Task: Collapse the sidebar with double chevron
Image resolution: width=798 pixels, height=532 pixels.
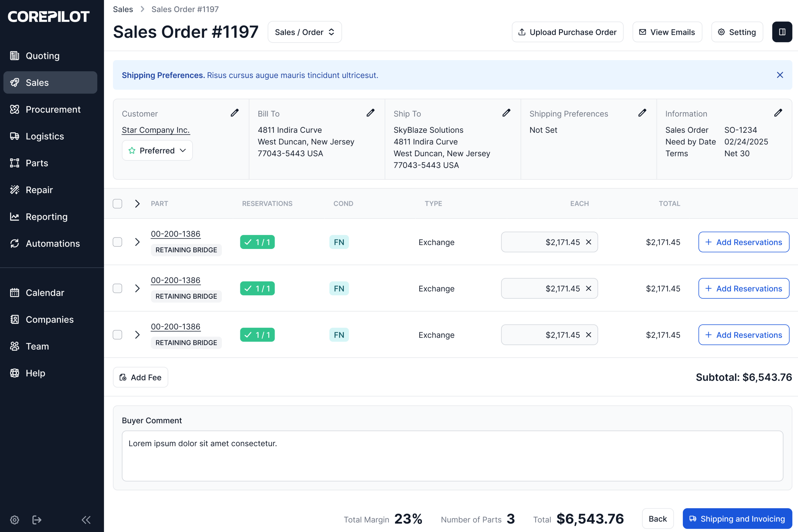Action: pyautogui.click(x=86, y=519)
